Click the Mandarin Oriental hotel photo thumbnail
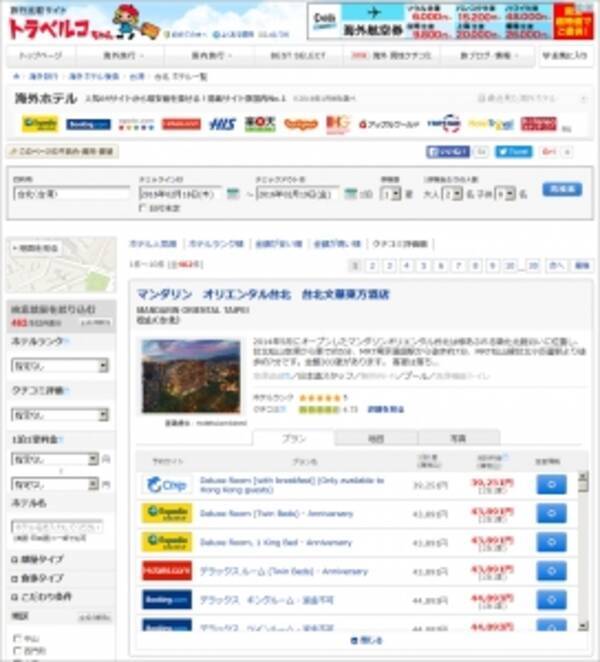Screen dimensions: 600x662 pos(190,377)
